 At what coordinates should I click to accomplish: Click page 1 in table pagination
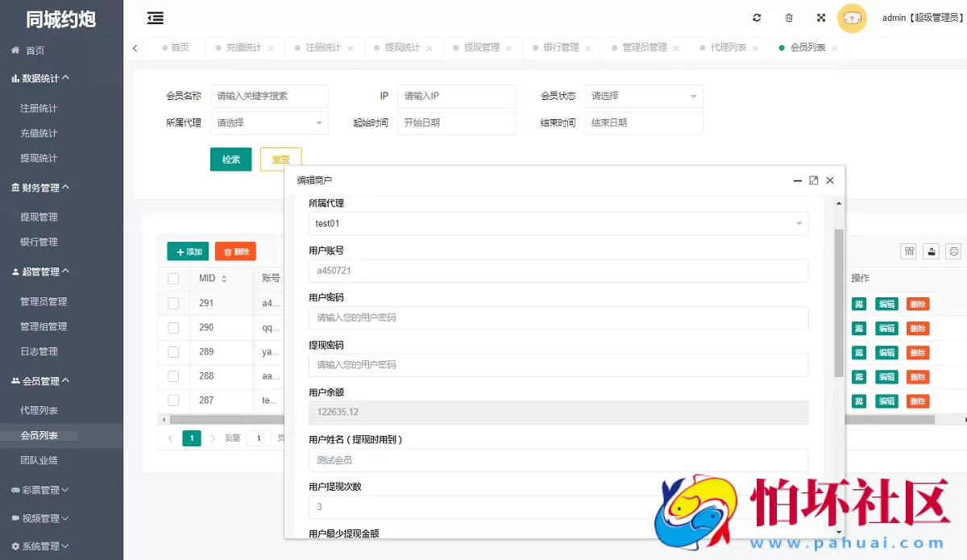191,438
